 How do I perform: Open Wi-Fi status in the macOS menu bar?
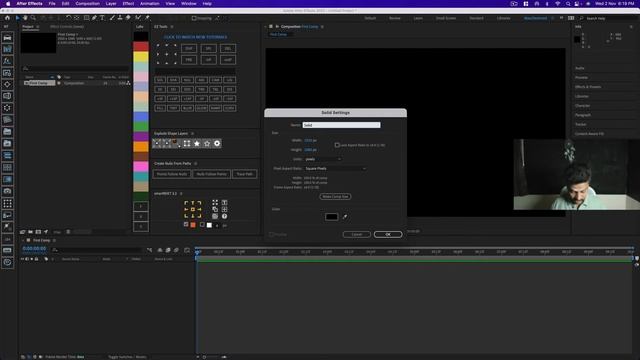pos(558,4)
